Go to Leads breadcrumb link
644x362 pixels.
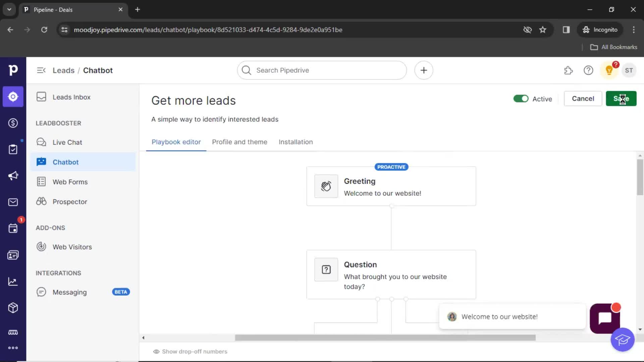(63, 70)
